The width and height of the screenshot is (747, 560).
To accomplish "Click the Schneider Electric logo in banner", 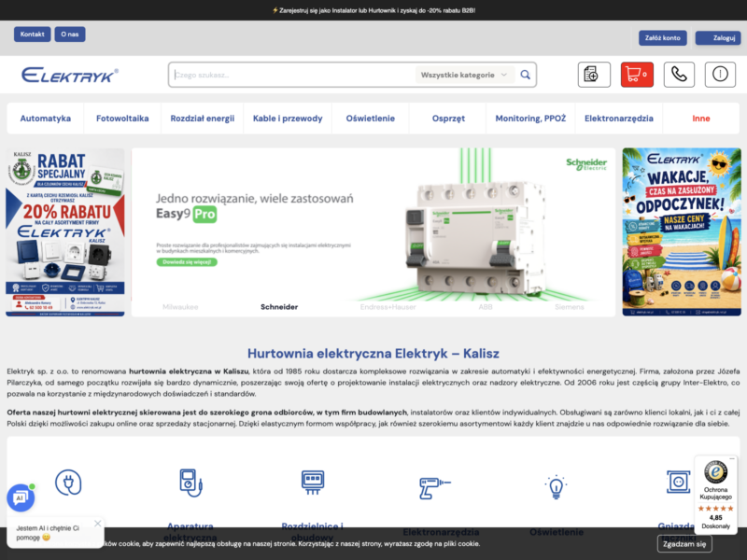I will point(586,164).
